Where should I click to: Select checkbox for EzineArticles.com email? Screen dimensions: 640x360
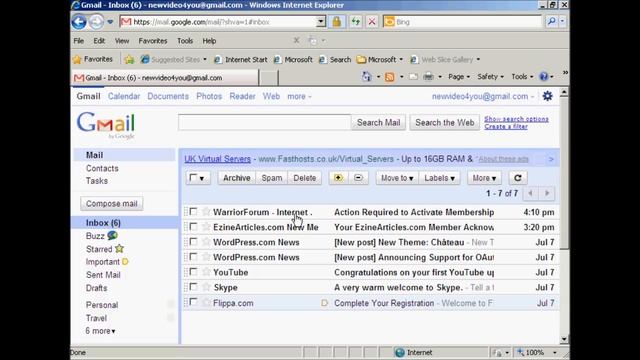193,227
